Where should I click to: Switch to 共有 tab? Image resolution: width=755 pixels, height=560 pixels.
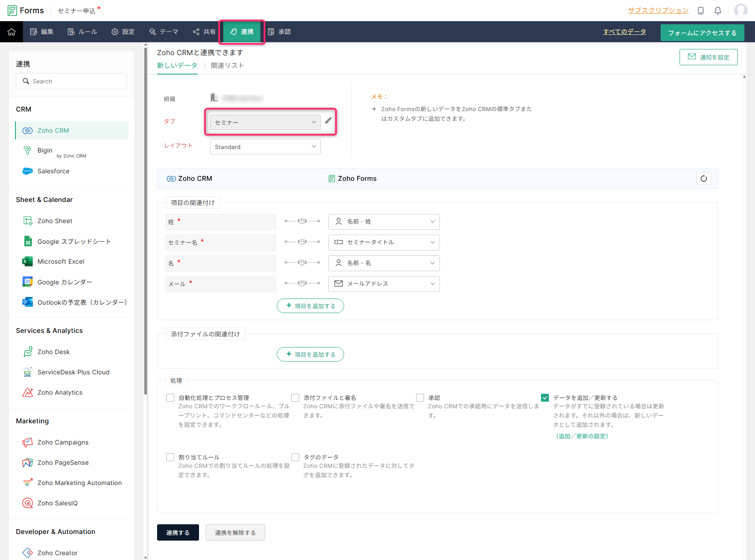point(204,32)
